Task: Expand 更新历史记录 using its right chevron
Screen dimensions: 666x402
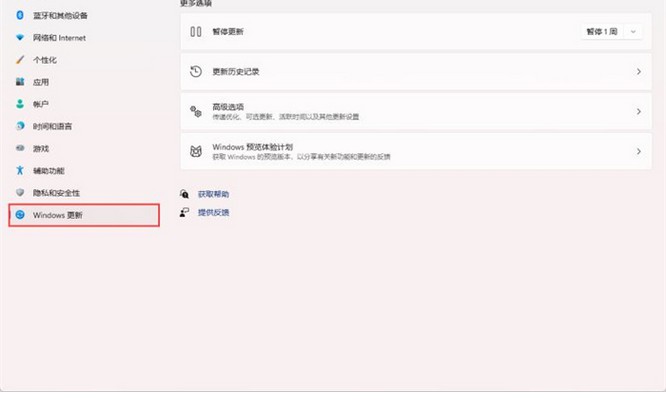Action: click(638, 72)
